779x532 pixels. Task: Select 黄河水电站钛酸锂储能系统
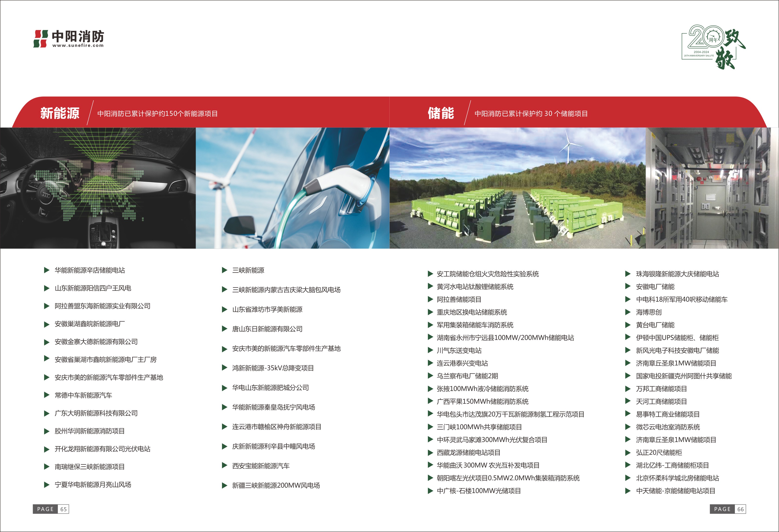(x=475, y=287)
